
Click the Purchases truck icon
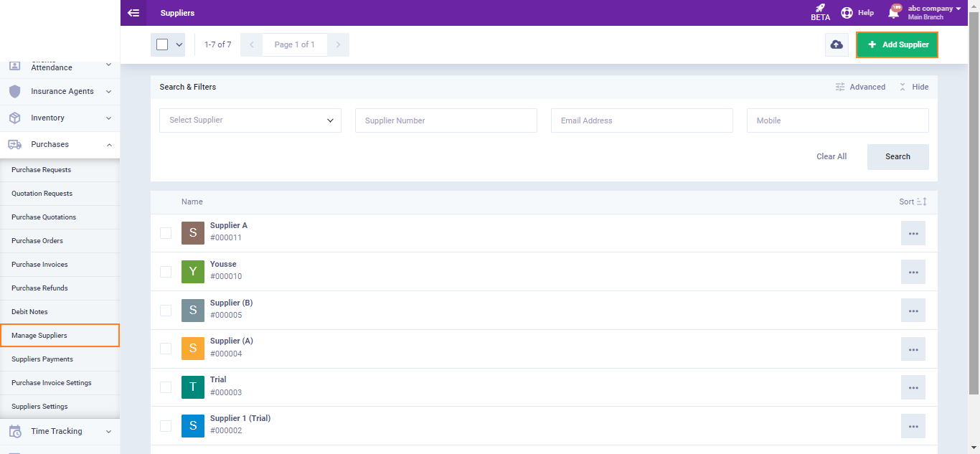pyautogui.click(x=14, y=144)
